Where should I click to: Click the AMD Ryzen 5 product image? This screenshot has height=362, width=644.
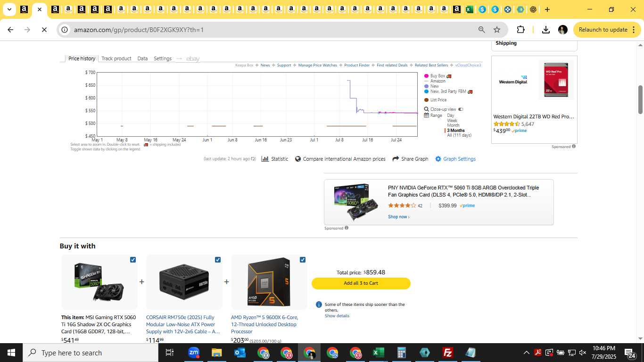(269, 282)
